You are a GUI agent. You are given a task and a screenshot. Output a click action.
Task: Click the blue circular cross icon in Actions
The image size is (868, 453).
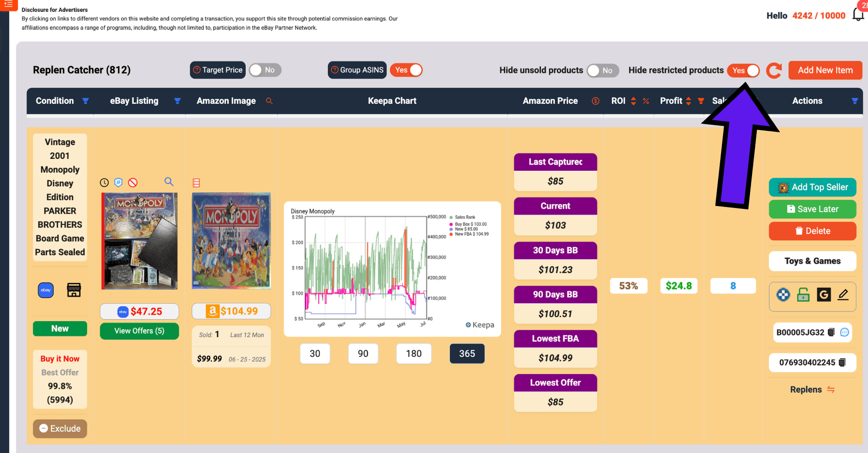coord(783,295)
